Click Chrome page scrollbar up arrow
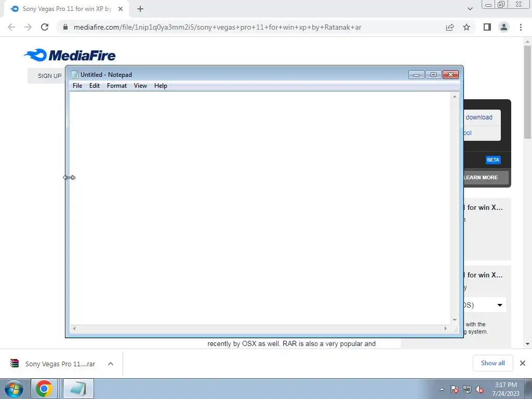The width and height of the screenshot is (532, 399). 527,42
